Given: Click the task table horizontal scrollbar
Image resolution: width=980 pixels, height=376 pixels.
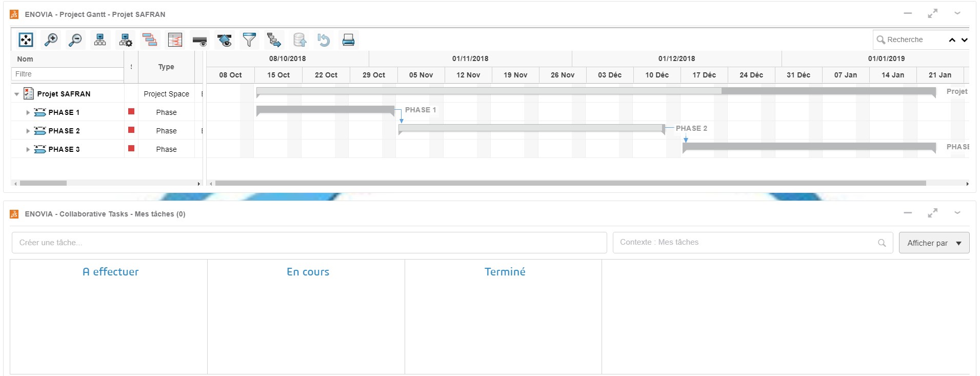Looking at the screenshot, I should coord(43,183).
